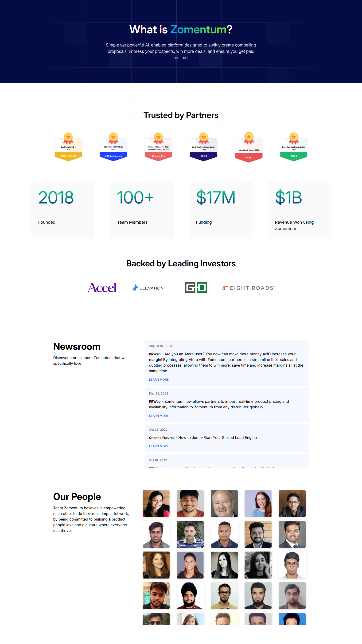Click the 2018 Founded stat card
The height and width of the screenshot is (644, 362).
62,210
